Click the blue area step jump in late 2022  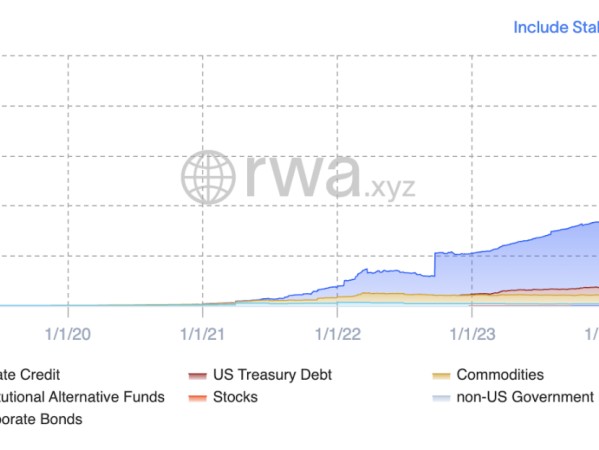tap(435, 264)
